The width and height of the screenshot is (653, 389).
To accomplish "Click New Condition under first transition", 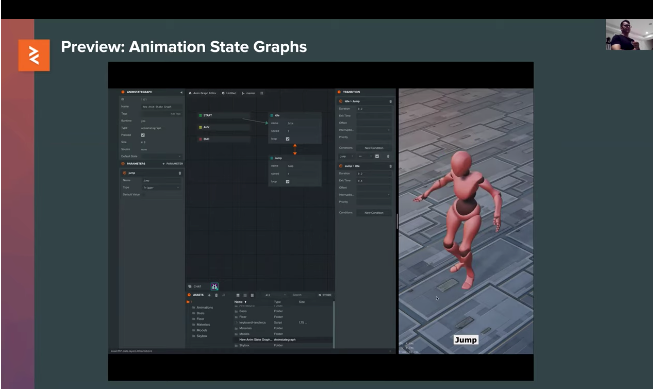I will 374,148.
